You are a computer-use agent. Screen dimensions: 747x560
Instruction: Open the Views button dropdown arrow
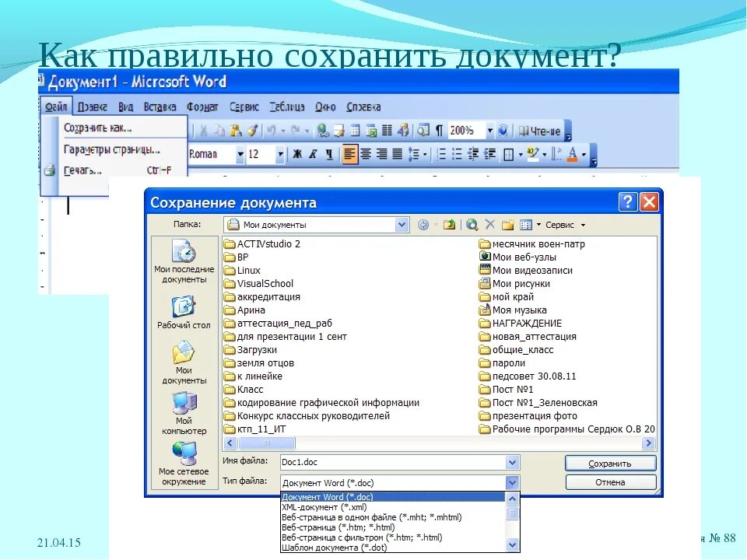click(538, 224)
